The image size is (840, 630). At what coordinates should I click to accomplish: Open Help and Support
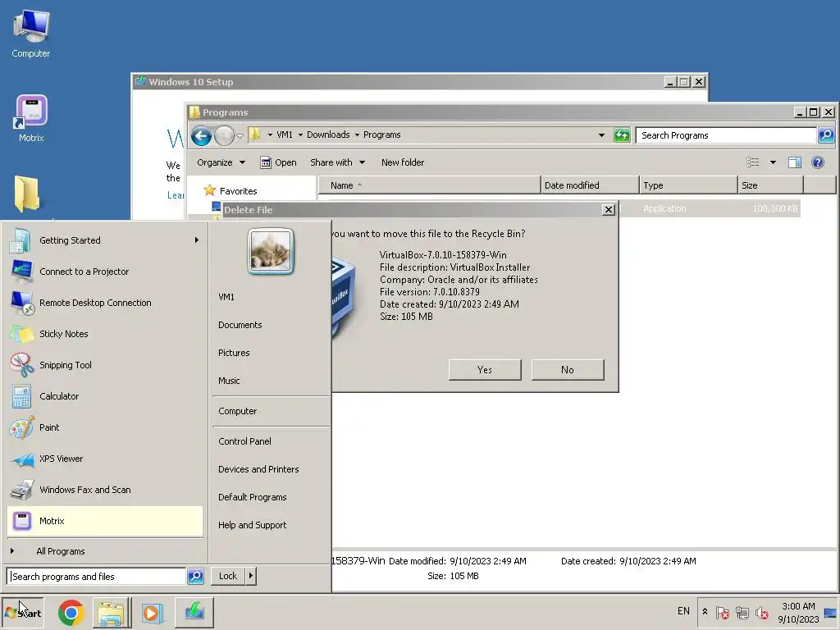(253, 525)
